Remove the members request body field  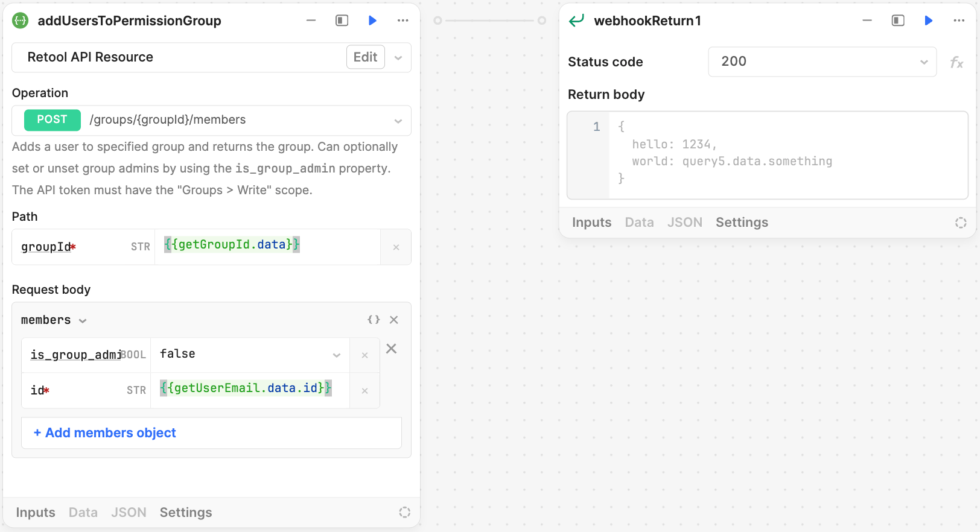pos(394,320)
